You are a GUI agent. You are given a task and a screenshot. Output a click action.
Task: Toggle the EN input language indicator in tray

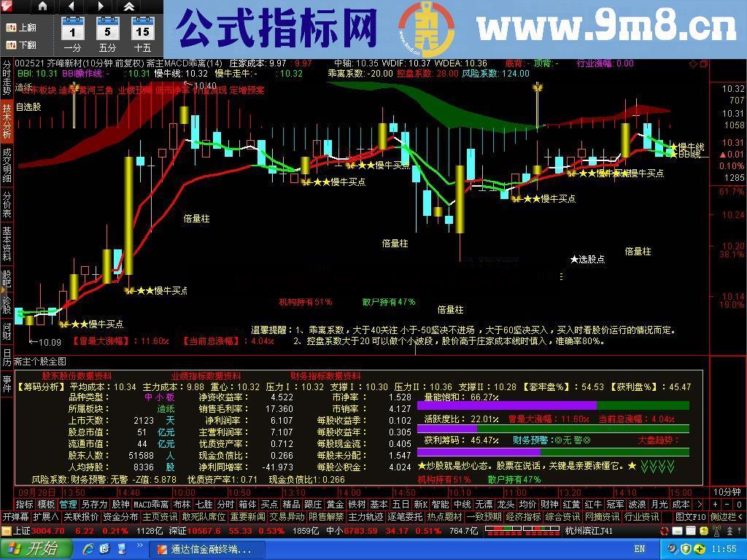tap(640, 548)
